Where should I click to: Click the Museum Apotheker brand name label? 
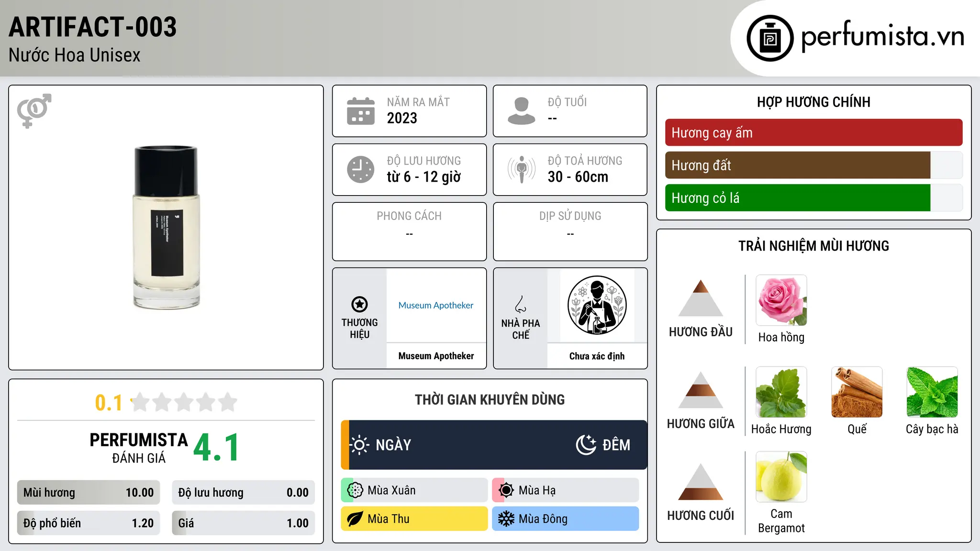coord(436,356)
